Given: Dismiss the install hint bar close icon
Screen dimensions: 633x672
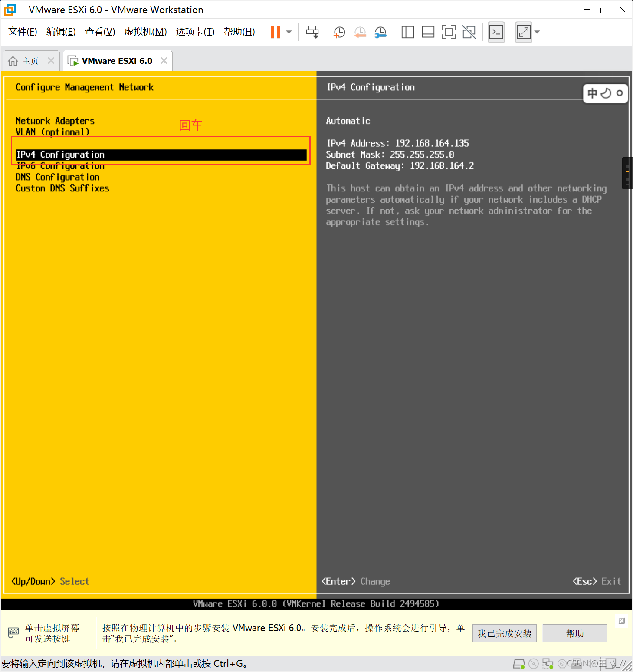Looking at the screenshot, I should [622, 621].
